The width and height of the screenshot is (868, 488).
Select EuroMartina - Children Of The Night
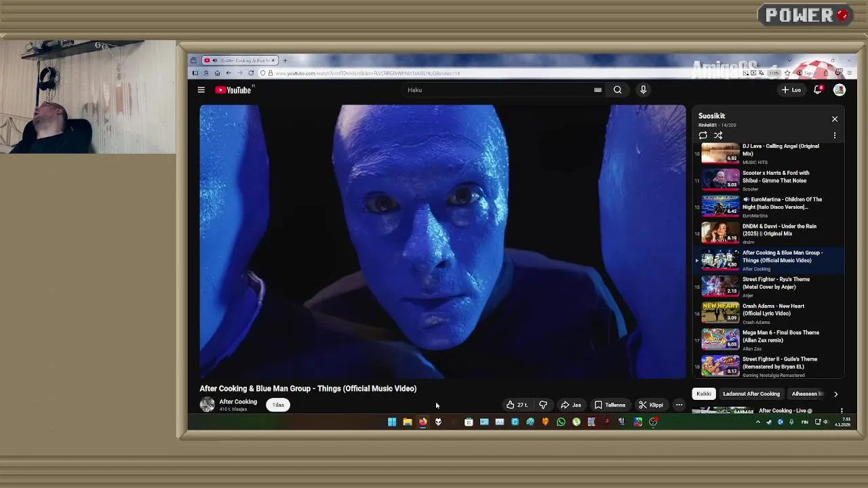pos(769,207)
